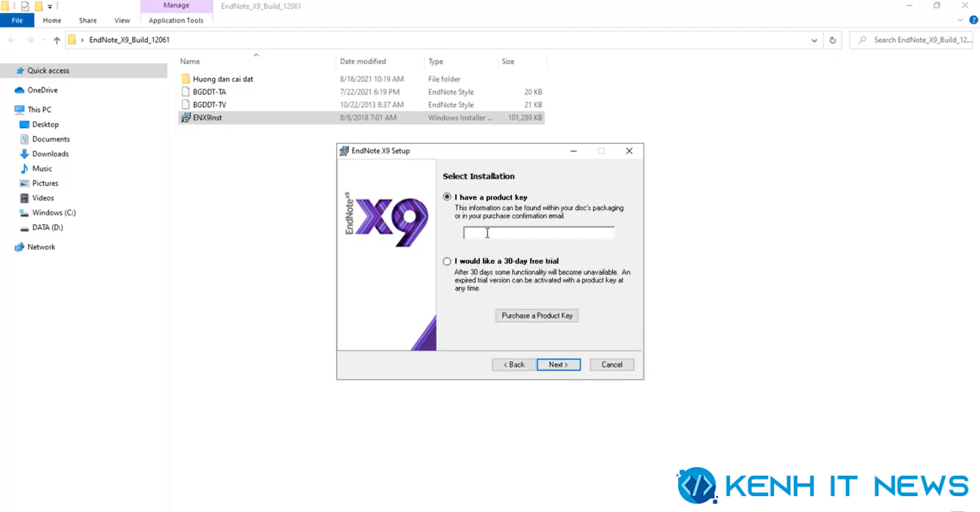Click breadcrumb chevron before folder name
The image size is (980, 512).
pos(82,40)
